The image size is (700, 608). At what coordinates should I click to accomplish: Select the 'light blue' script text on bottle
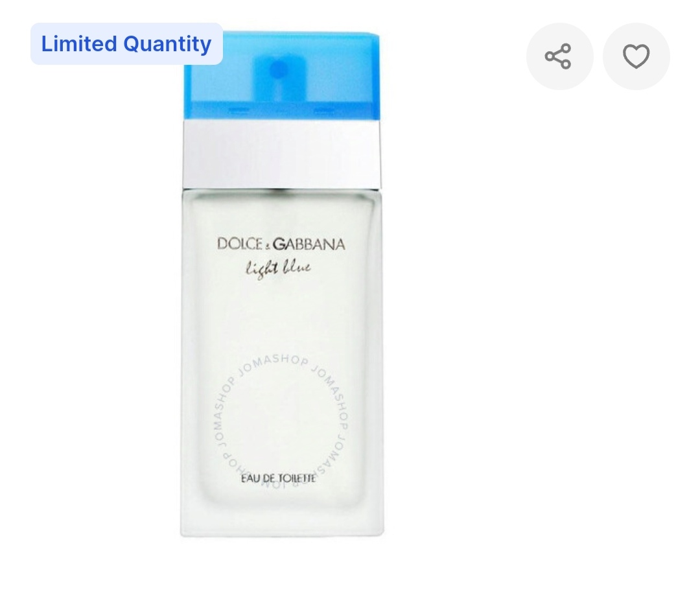pos(278,268)
